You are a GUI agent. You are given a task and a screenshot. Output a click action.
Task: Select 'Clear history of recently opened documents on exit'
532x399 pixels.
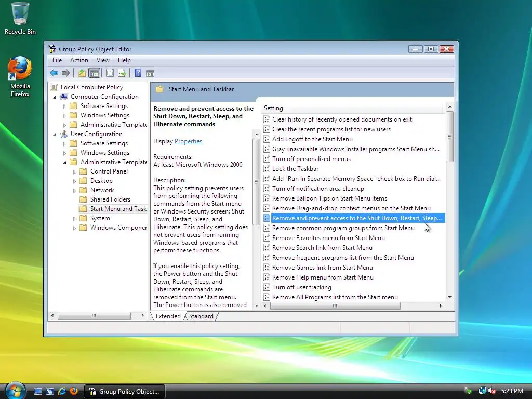342,119
